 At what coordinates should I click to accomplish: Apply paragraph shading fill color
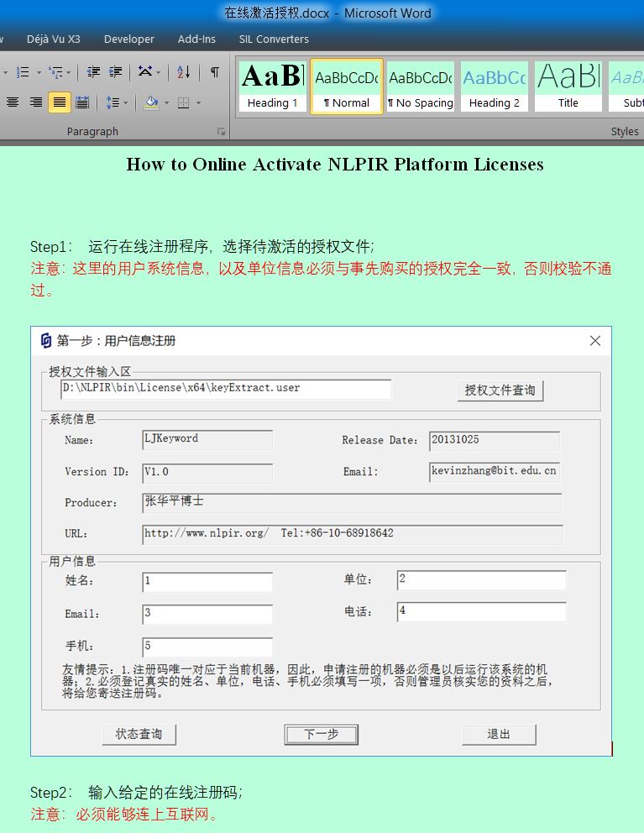pos(151,102)
